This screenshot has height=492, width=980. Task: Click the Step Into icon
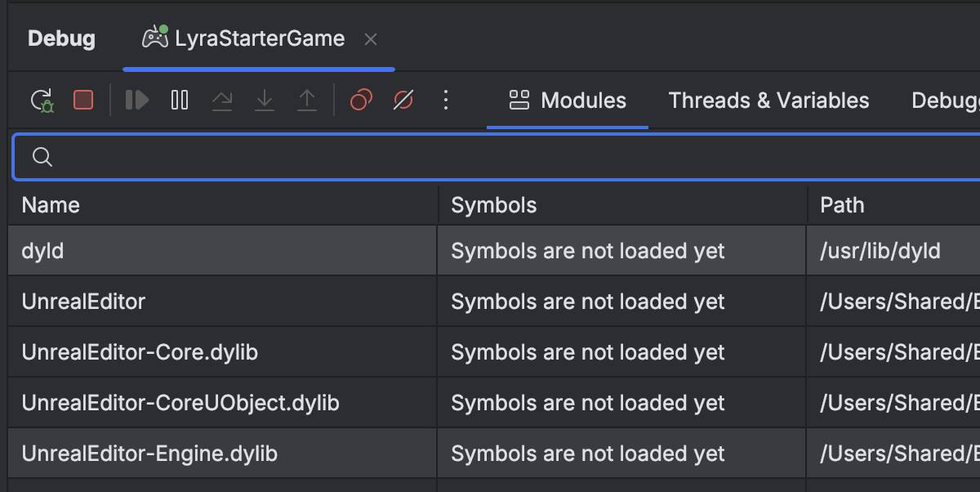265,100
